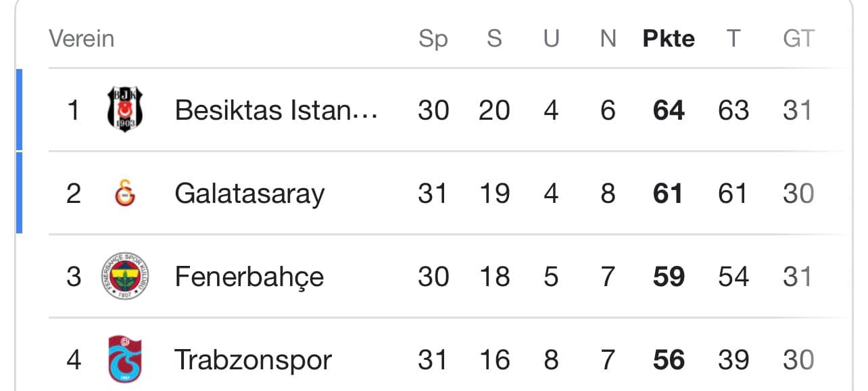Click the GT goals against column header

click(x=798, y=39)
